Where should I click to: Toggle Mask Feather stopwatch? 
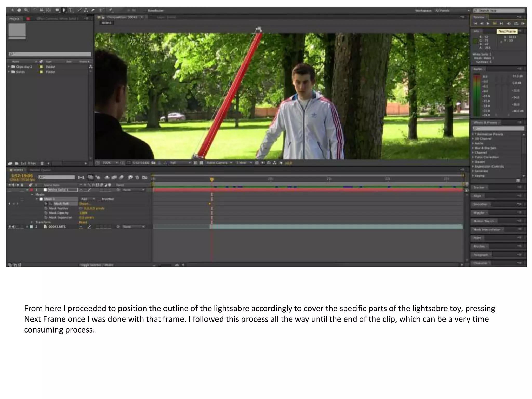point(46,208)
